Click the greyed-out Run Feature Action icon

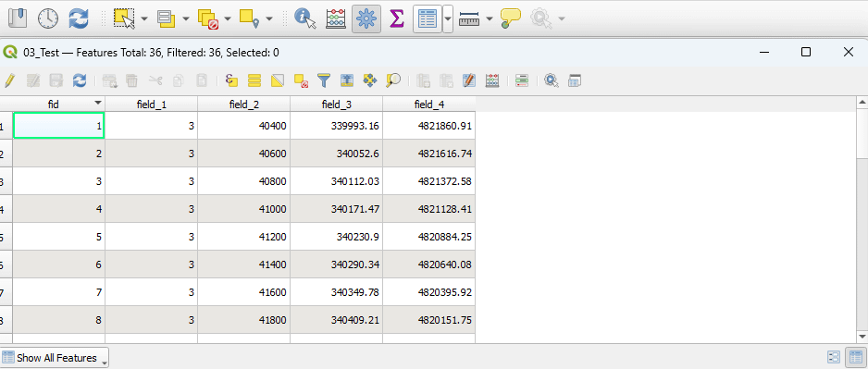click(x=540, y=18)
